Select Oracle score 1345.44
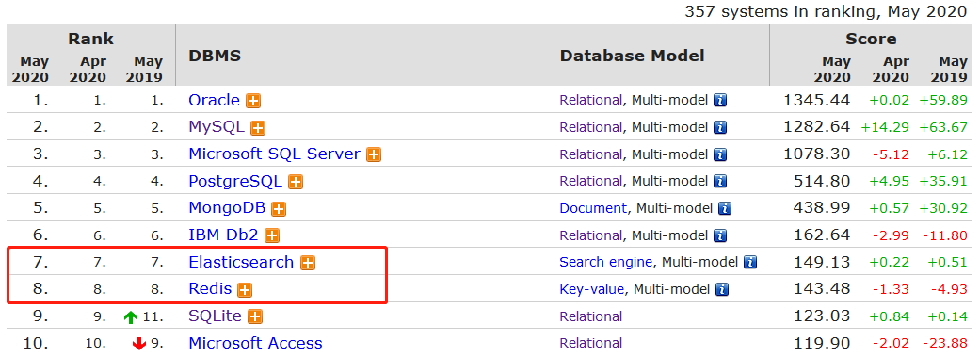The width and height of the screenshot is (980, 357). click(817, 100)
